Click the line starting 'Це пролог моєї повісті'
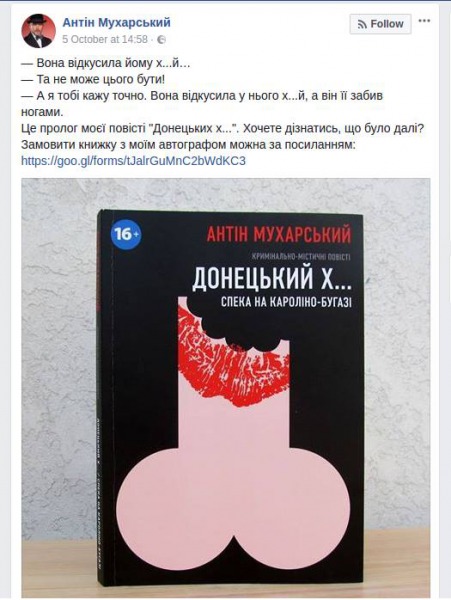The image size is (451, 600). click(x=223, y=129)
